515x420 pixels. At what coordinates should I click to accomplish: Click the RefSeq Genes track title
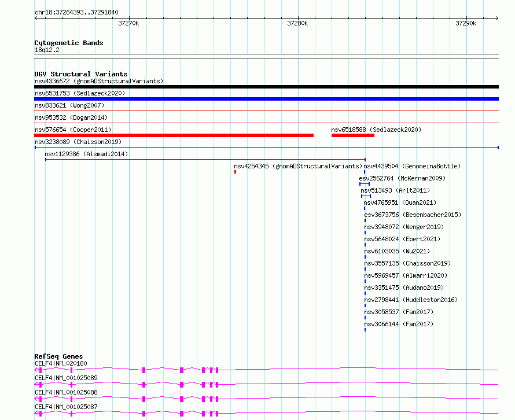point(58,356)
